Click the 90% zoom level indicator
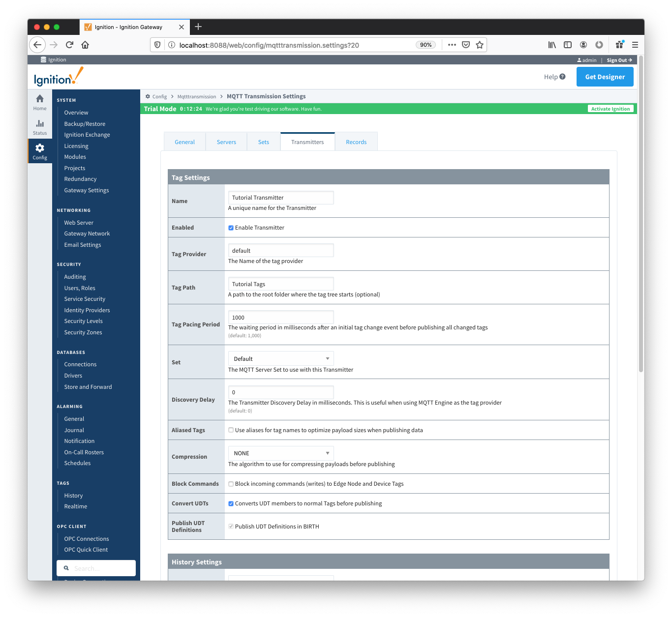 (x=426, y=45)
